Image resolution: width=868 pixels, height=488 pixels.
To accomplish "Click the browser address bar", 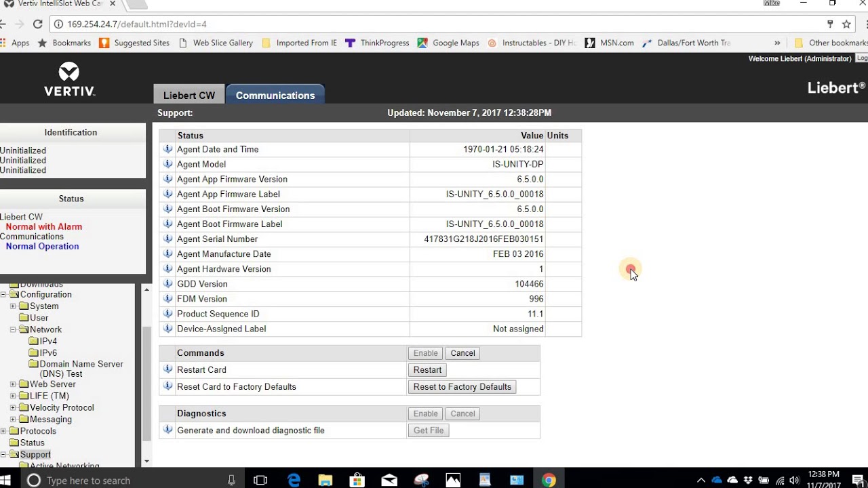I will pos(434,24).
